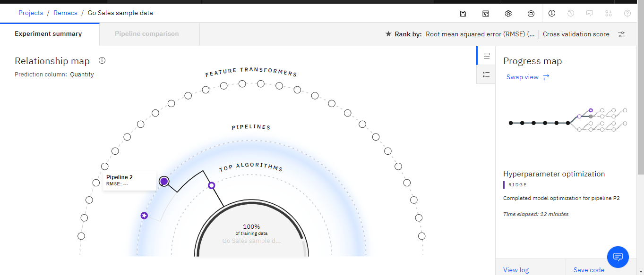Image resolution: width=644 pixels, height=275 pixels.
Task: Click the Save icon in the top toolbar
Action: pos(463,14)
